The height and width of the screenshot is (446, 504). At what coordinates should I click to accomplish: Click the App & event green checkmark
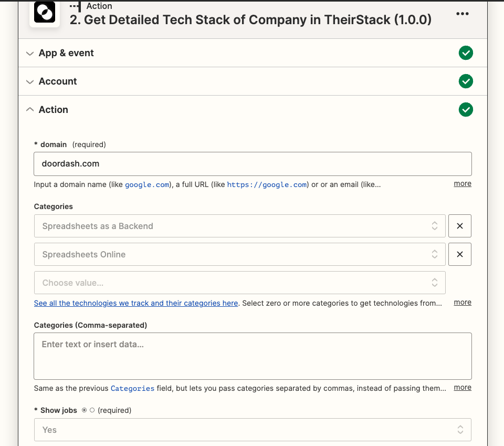pos(466,53)
